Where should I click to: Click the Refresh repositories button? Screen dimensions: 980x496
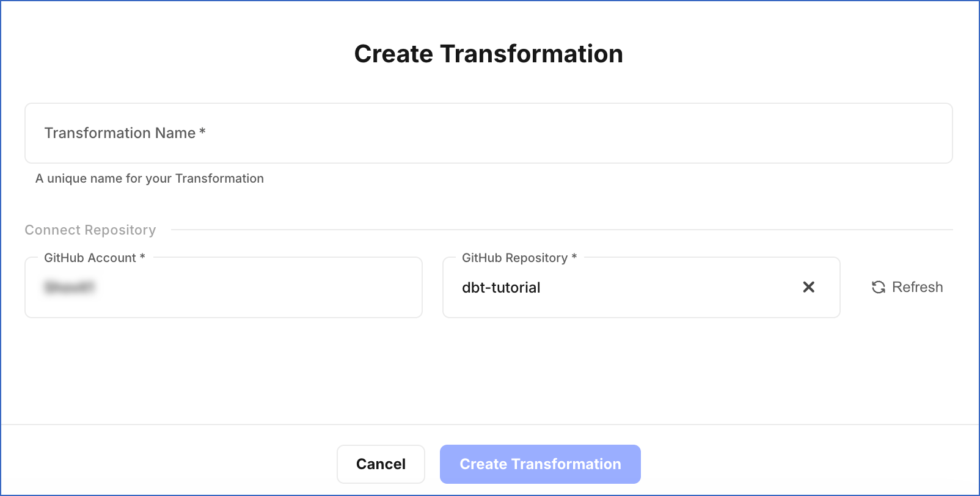[x=907, y=287]
